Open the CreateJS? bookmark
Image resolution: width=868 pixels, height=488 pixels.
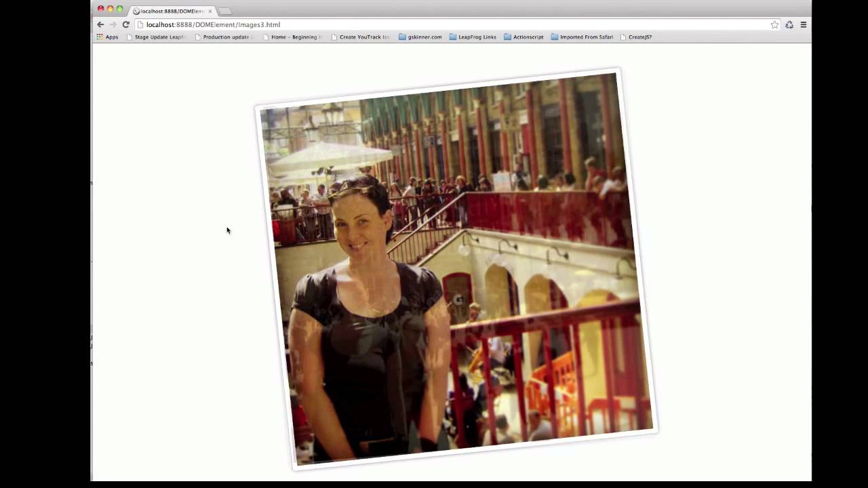pyautogui.click(x=636, y=37)
